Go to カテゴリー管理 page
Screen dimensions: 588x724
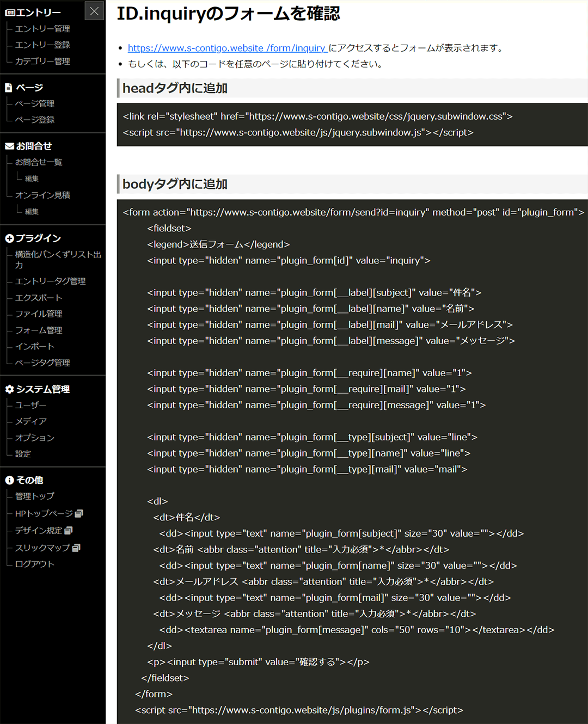point(42,62)
